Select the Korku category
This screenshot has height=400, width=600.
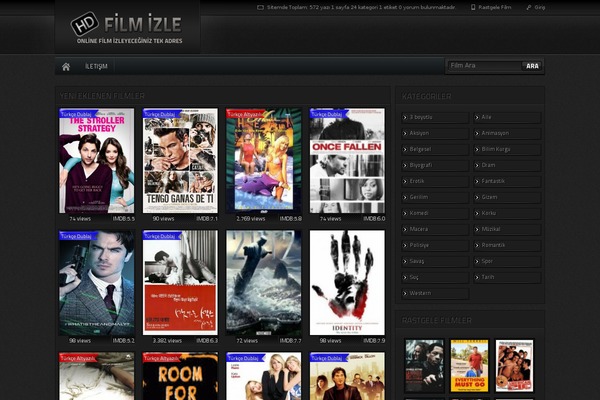pos(507,213)
